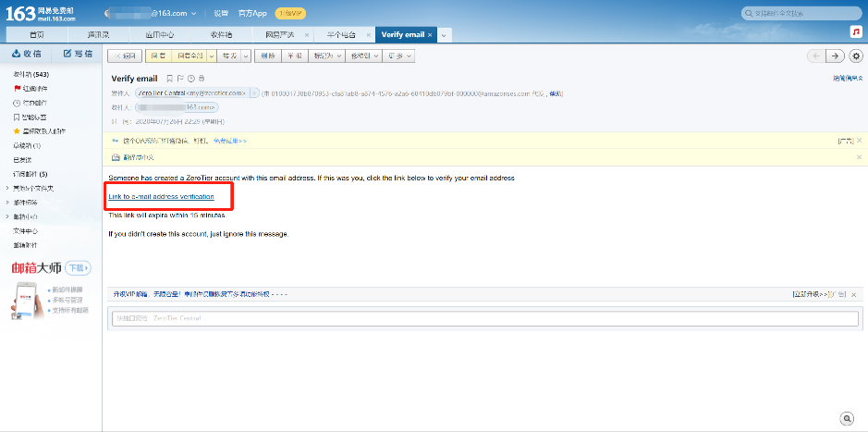The height and width of the screenshot is (432, 868).
Task: Switch to the 网易严选 tab
Action: 279,34
